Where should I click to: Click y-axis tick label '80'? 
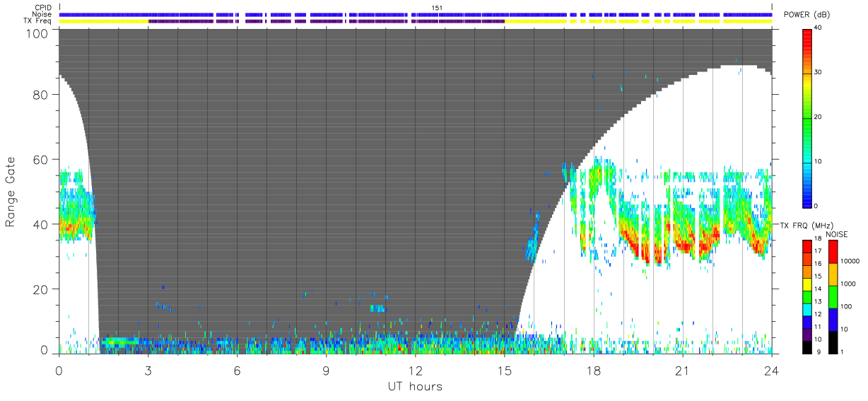pos(42,95)
